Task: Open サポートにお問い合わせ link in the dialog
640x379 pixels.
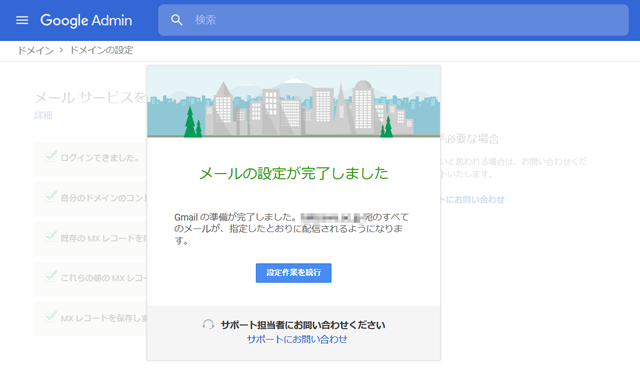Action: point(297,339)
